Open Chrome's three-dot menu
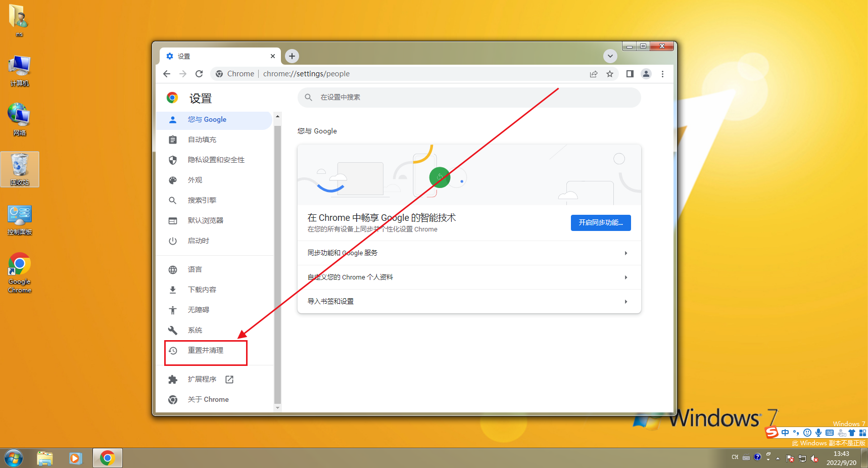 [662, 74]
